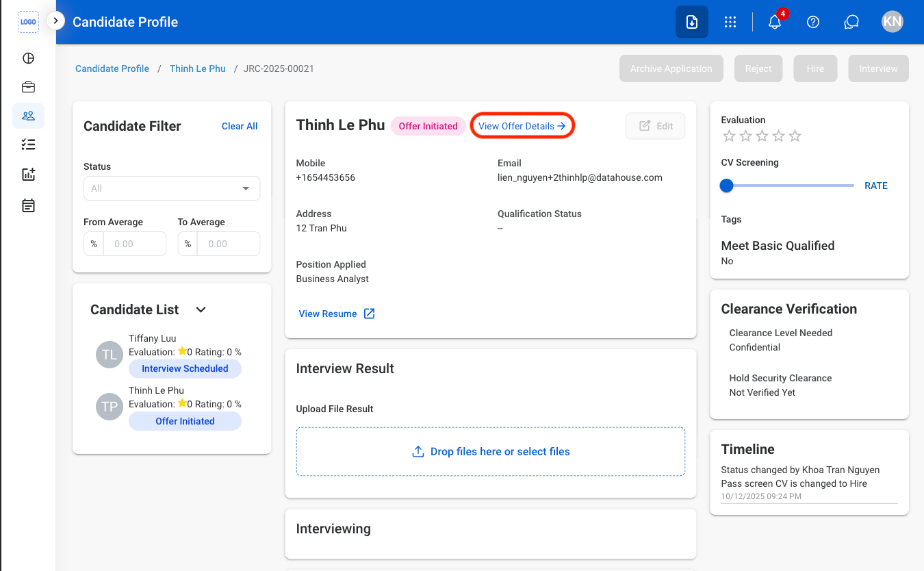This screenshot has height=571, width=924.
Task: Click the LOGO icon in sidebar
Action: coord(28,22)
